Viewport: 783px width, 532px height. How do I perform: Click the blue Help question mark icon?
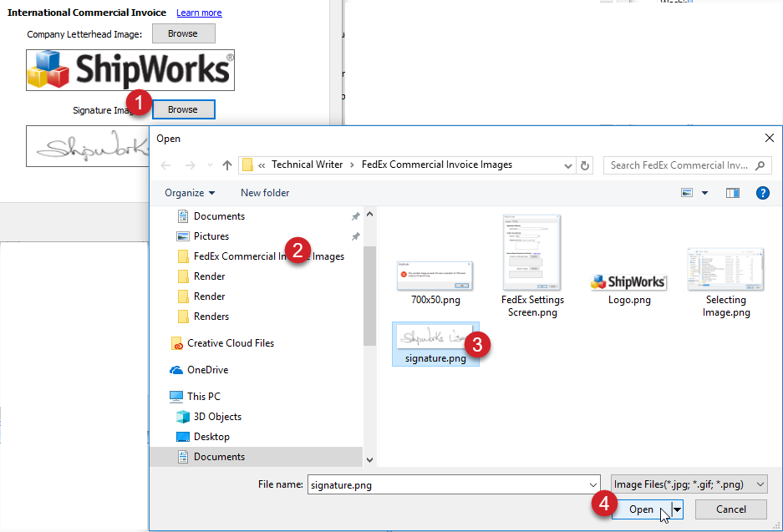pos(762,193)
